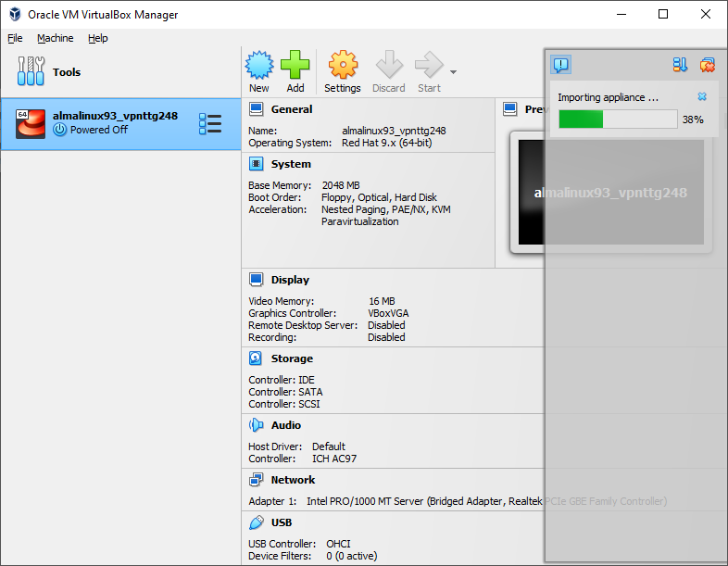Click the delete finished notifications icon

pyautogui.click(x=708, y=65)
